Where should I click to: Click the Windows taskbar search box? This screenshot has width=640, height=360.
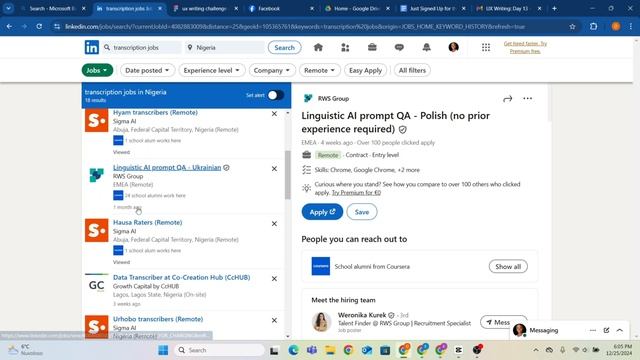(220, 350)
